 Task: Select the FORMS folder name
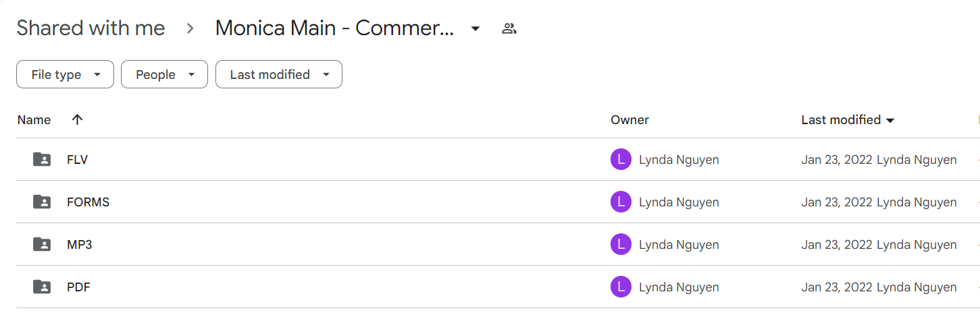pos(88,202)
